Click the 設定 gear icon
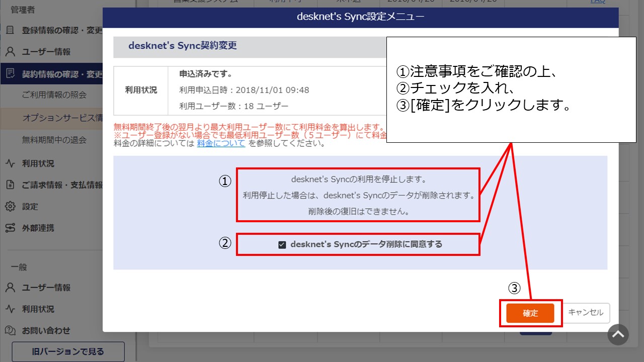This screenshot has height=362, width=644. [x=10, y=207]
